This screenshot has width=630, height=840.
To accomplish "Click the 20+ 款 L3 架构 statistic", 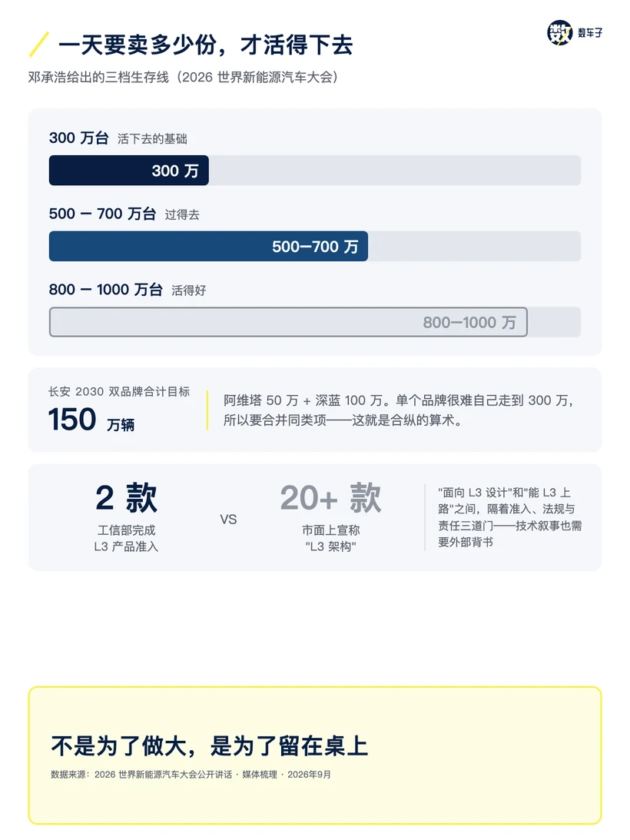I will tap(330, 517).
